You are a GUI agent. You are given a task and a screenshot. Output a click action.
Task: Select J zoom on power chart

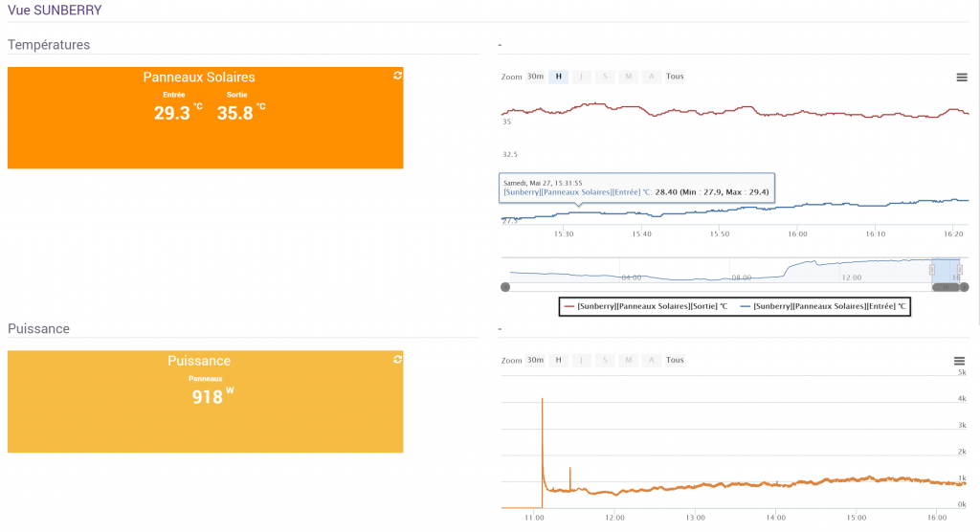point(581,360)
